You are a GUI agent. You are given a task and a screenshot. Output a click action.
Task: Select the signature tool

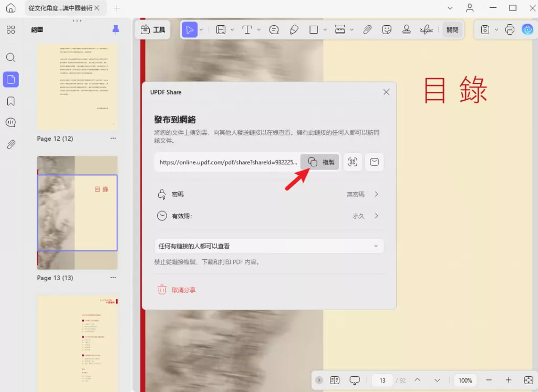pyautogui.click(x=426, y=30)
